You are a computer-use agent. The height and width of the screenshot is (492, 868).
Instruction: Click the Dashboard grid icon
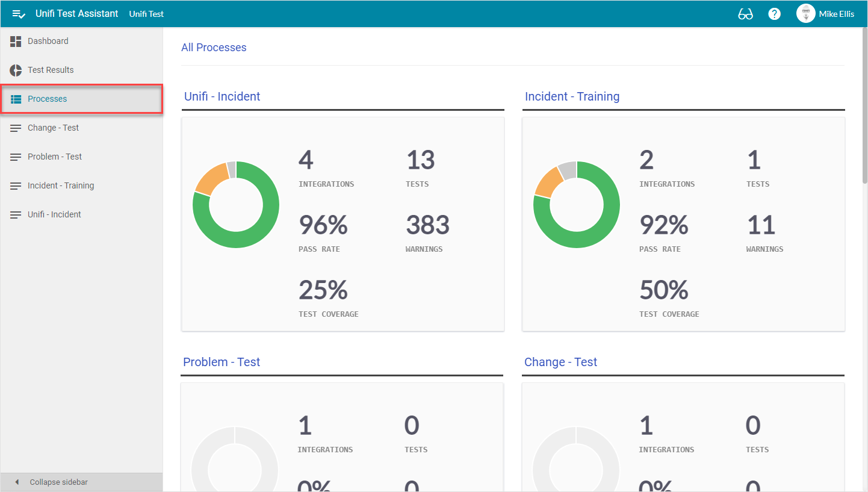coord(16,42)
